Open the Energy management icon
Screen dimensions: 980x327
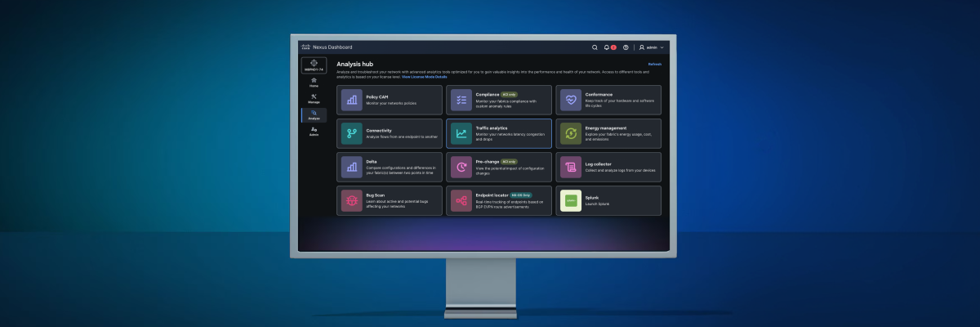point(571,133)
